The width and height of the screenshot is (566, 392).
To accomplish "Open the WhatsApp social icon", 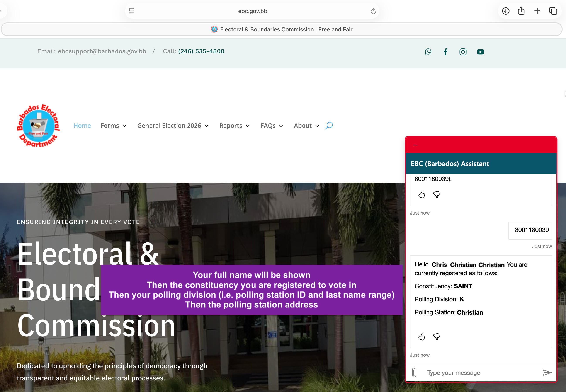I will point(428,52).
